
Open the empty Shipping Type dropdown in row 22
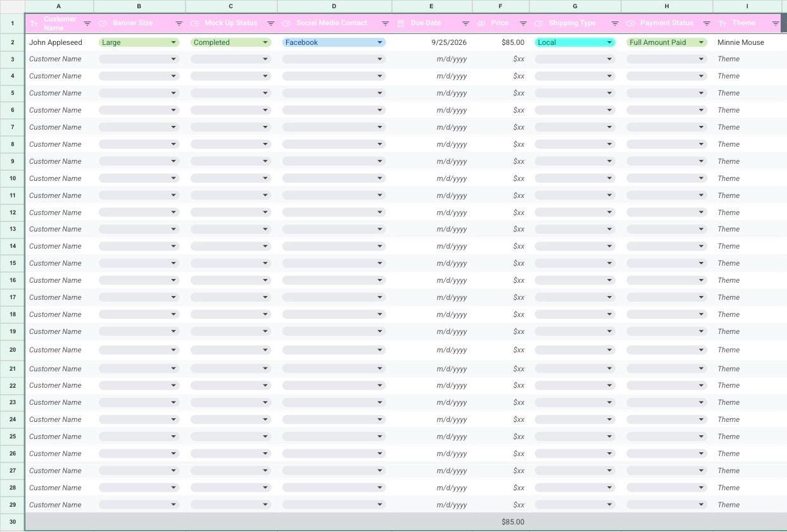pos(575,385)
